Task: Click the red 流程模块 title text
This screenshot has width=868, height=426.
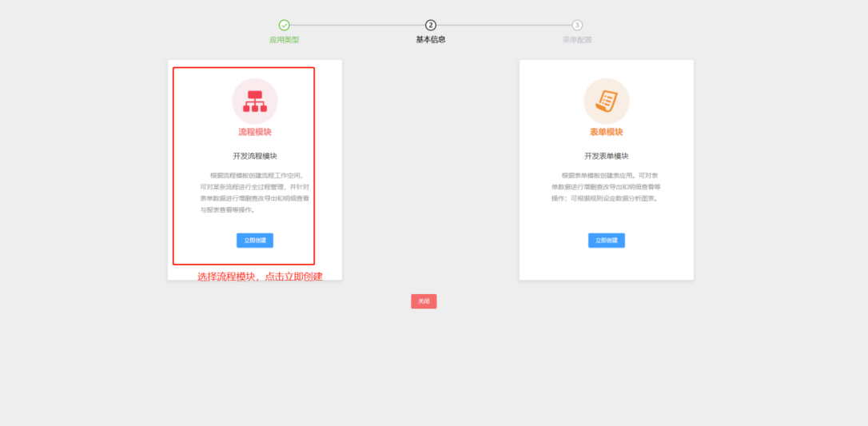Action: [x=255, y=132]
